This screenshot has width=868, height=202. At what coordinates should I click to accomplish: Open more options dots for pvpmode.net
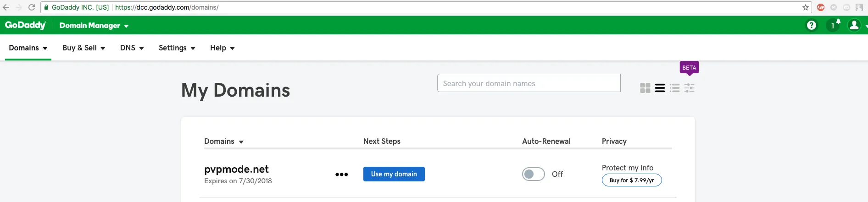[341, 174]
